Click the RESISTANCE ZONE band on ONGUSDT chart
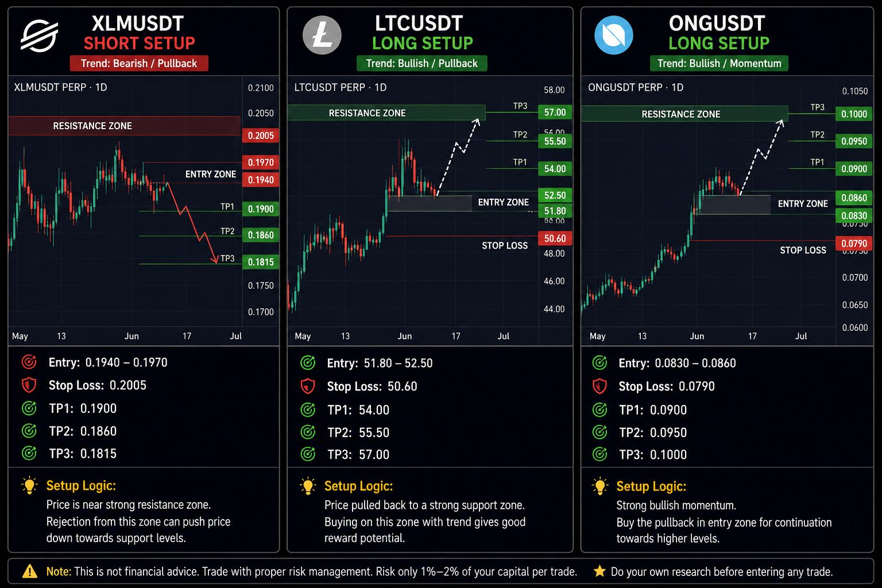882x588 pixels. [684, 114]
